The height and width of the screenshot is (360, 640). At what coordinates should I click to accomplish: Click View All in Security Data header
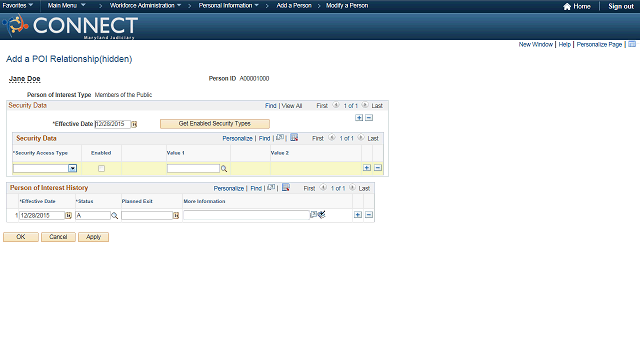pyautogui.click(x=292, y=106)
